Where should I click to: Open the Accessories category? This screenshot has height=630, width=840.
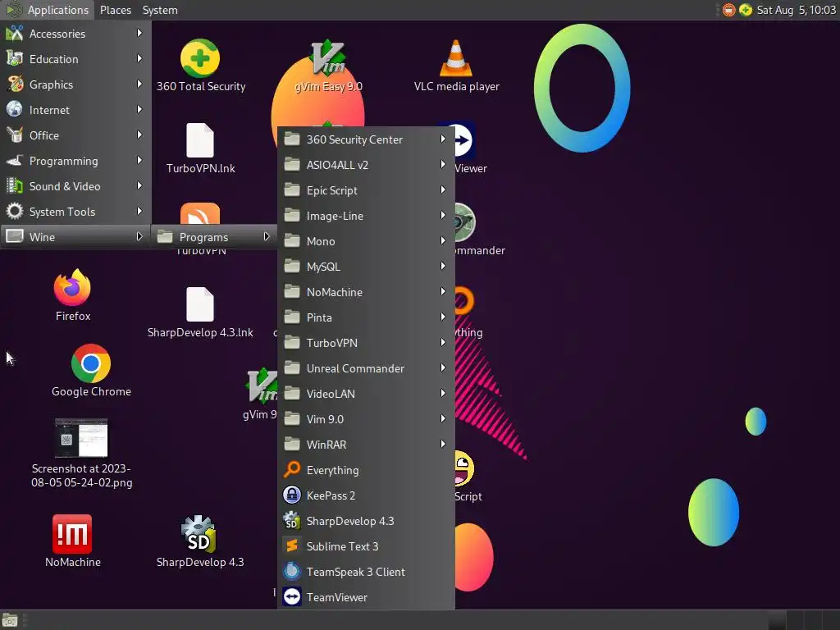pos(75,33)
